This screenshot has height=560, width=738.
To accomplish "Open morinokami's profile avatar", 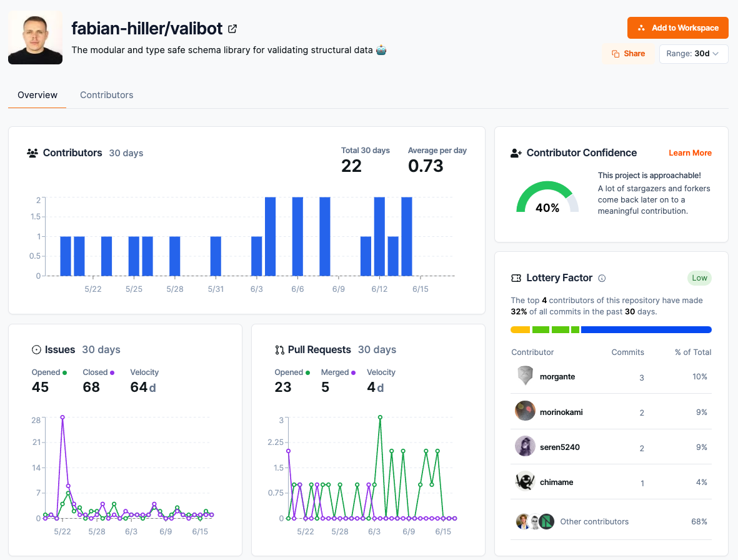I will click(x=525, y=411).
